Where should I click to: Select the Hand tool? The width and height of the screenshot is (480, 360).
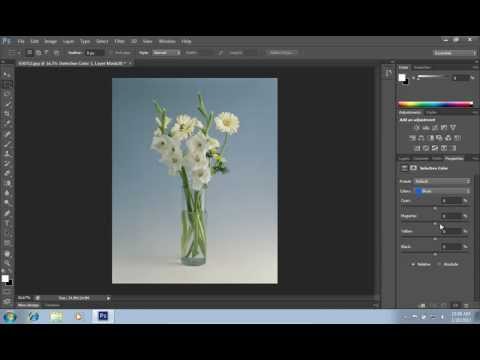pyautogui.click(x=7, y=254)
